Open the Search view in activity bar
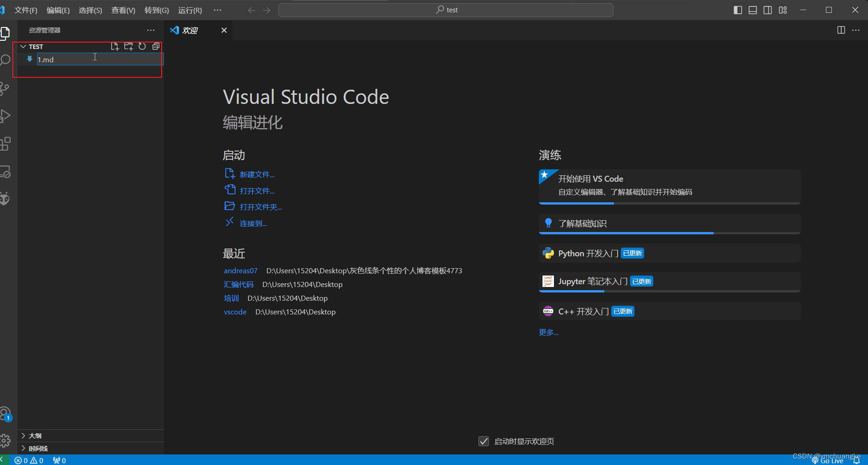Image resolution: width=868 pixels, height=465 pixels. click(x=5, y=60)
